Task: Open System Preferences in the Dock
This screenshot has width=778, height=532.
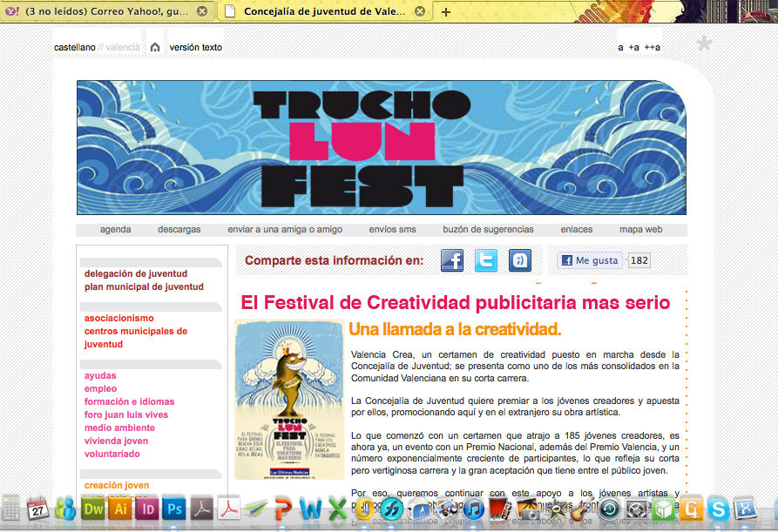Action: (637, 509)
